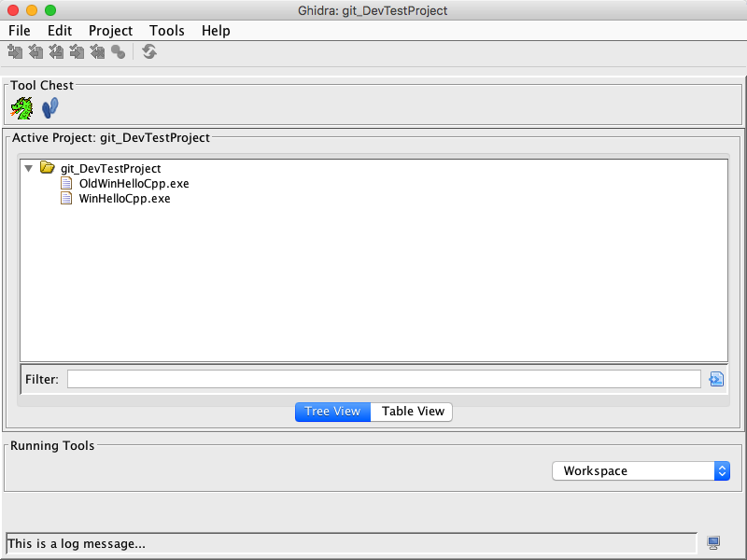This screenshot has width=747, height=560.
Task: Select WinHelloCpp.exe in project tree
Action: [124, 199]
